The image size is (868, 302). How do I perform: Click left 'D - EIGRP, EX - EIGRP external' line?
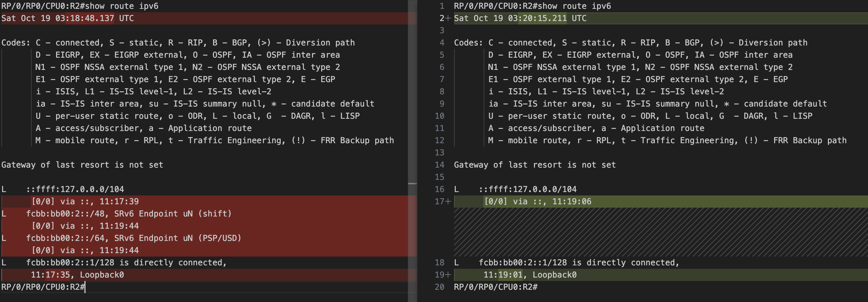pyautogui.click(x=188, y=55)
